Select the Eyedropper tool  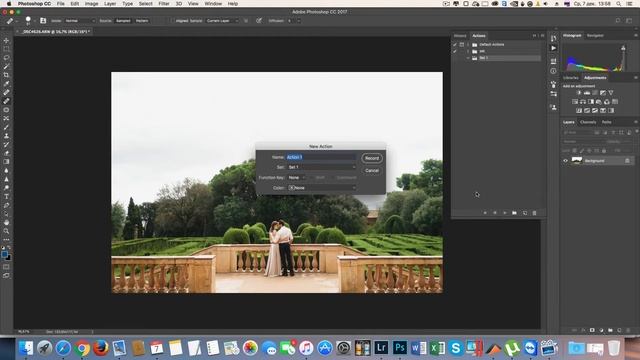pyautogui.click(x=6, y=84)
